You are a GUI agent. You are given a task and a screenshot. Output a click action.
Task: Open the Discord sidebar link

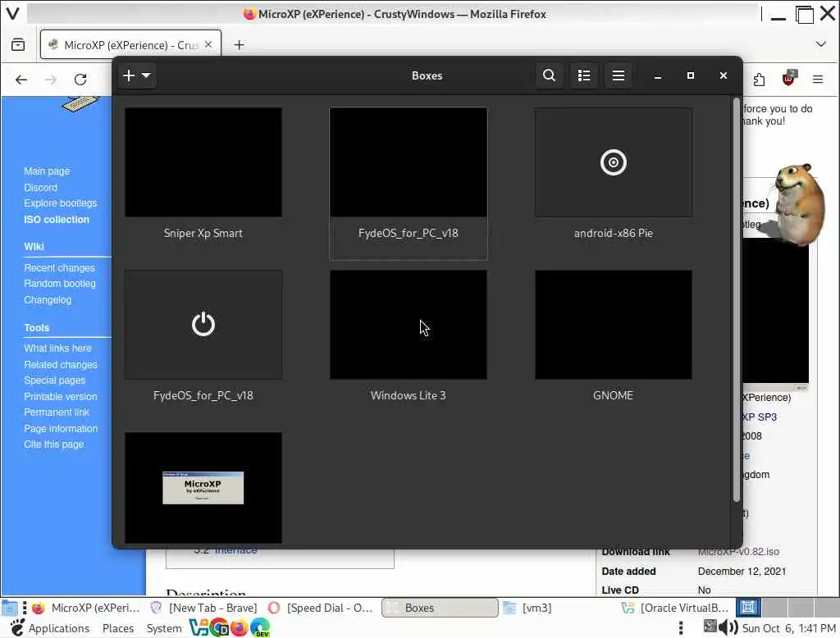pos(41,188)
